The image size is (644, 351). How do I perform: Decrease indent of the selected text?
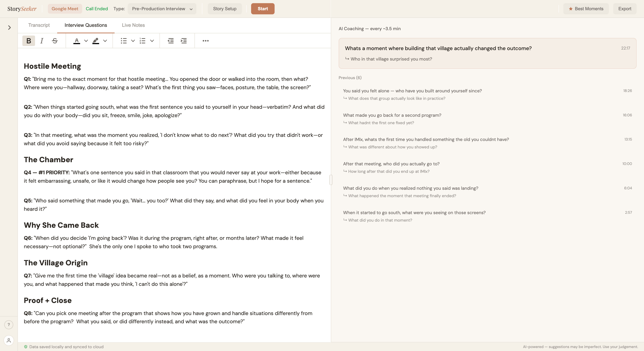tap(171, 41)
